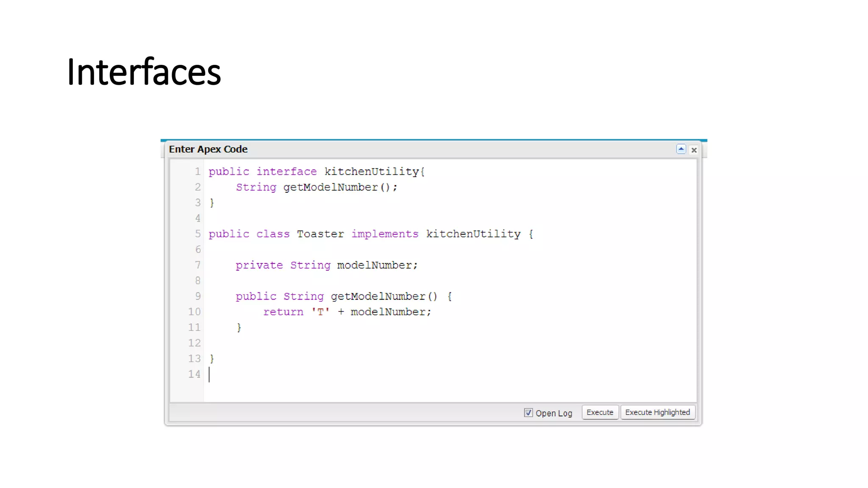
Task: Click the word 'Toaster' on line 5
Action: [320, 234]
